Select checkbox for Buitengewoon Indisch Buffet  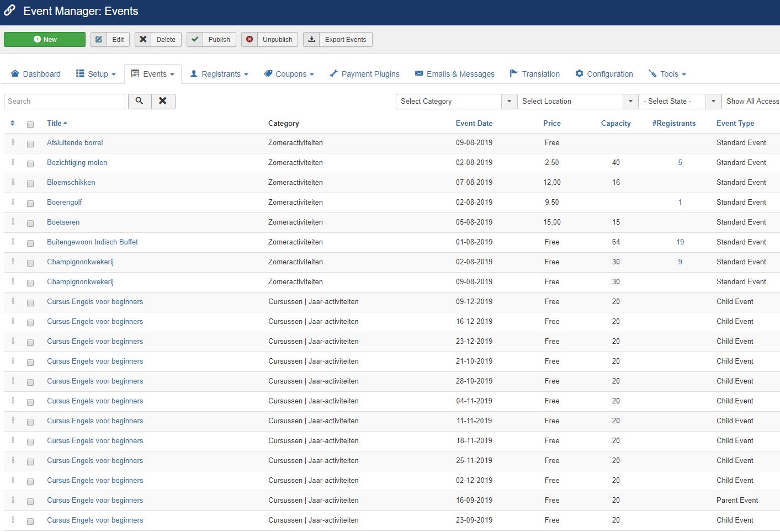pos(30,243)
